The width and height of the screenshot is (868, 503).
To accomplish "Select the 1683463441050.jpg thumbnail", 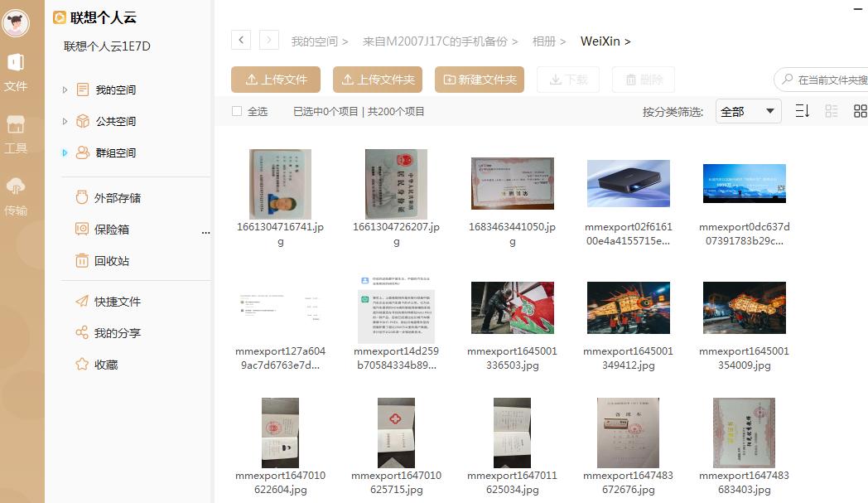I will (x=512, y=183).
